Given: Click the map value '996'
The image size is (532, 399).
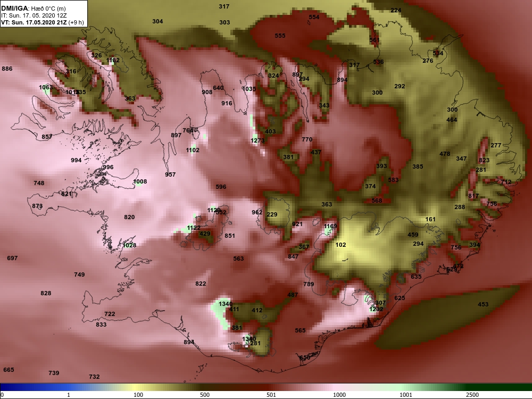Looking at the screenshot, I should pos(108,167).
